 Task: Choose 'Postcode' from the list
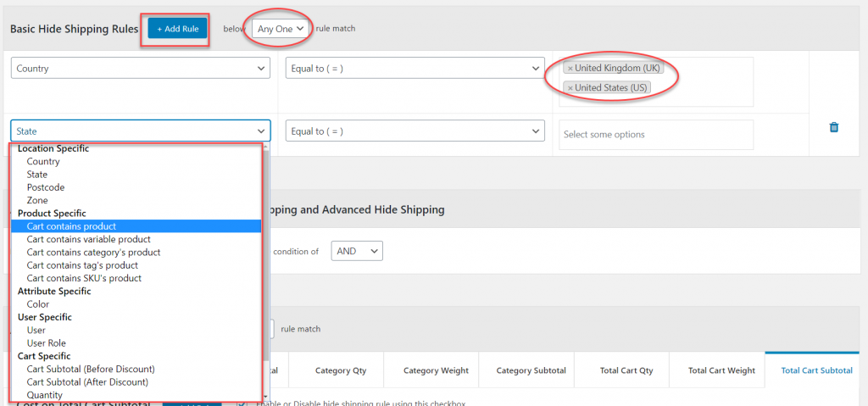[x=46, y=187]
